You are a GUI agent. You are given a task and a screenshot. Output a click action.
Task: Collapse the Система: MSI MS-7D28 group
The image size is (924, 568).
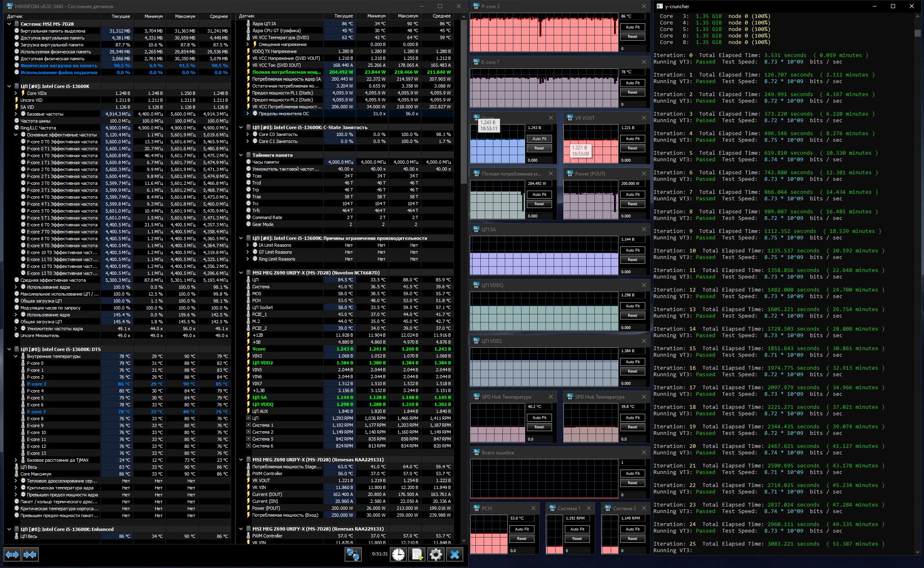coord(9,24)
